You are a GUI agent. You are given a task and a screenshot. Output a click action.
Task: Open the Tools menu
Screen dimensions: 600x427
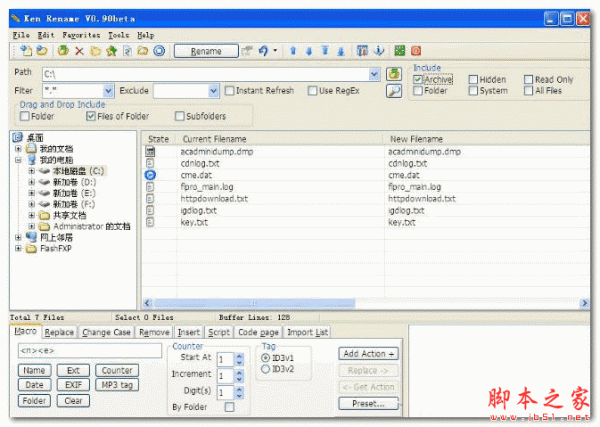coord(119,35)
